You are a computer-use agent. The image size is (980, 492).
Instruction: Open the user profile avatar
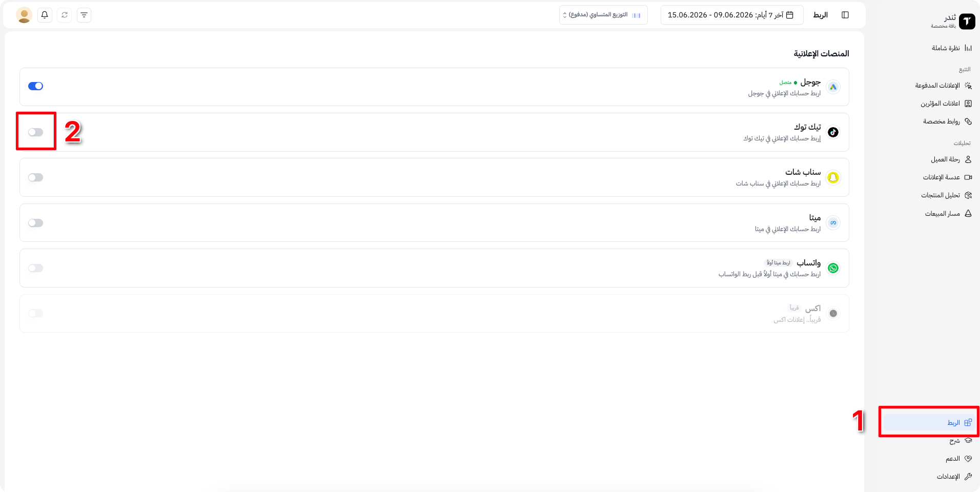pos(24,15)
